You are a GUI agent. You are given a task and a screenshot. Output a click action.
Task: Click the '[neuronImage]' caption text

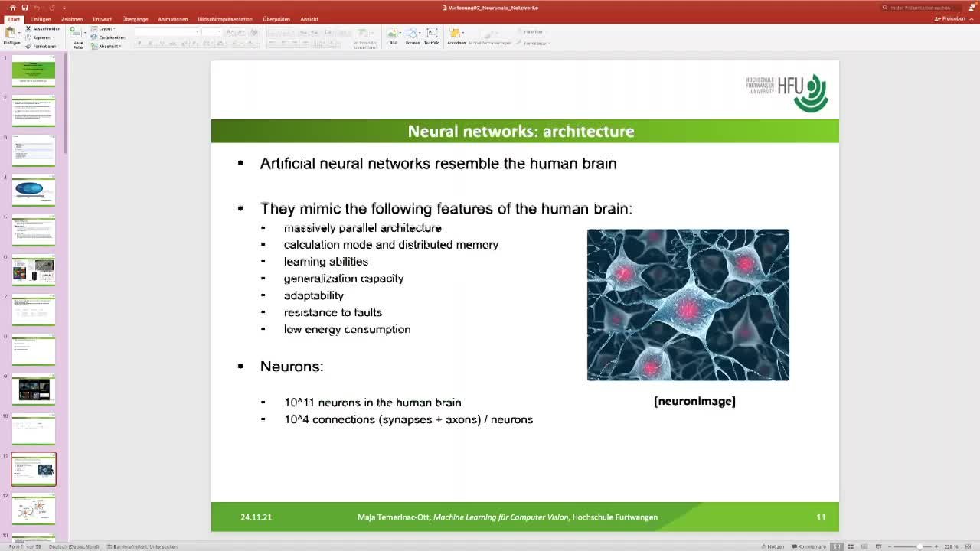click(x=694, y=401)
